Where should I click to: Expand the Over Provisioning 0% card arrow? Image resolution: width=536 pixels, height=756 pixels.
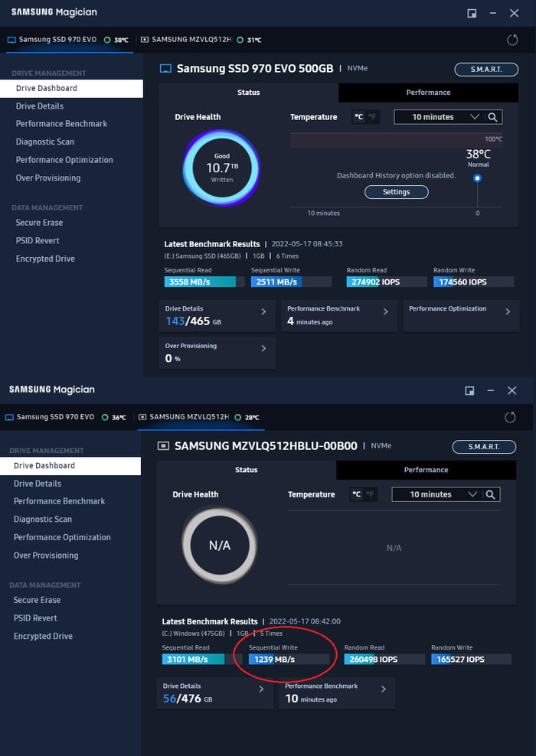pos(263,349)
